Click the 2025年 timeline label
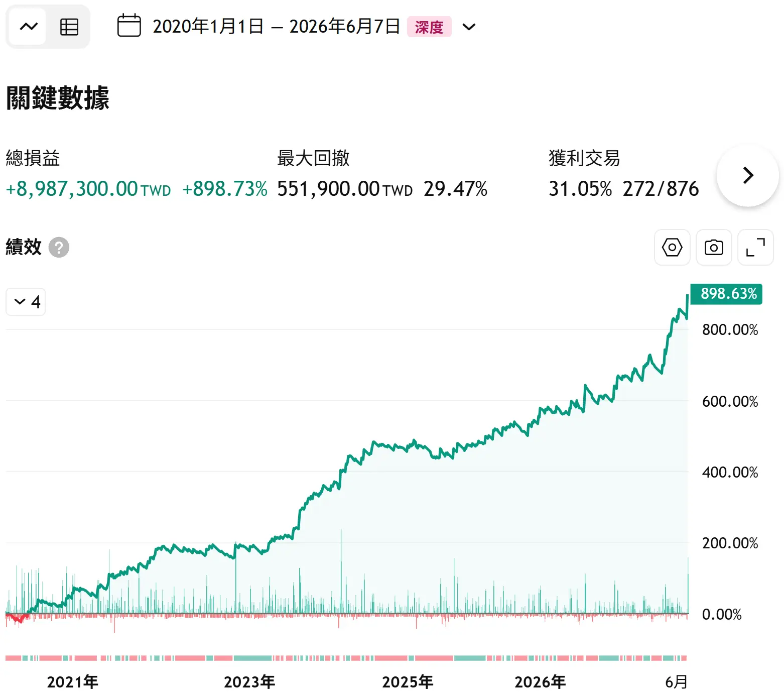The height and width of the screenshot is (695, 784). 408,682
